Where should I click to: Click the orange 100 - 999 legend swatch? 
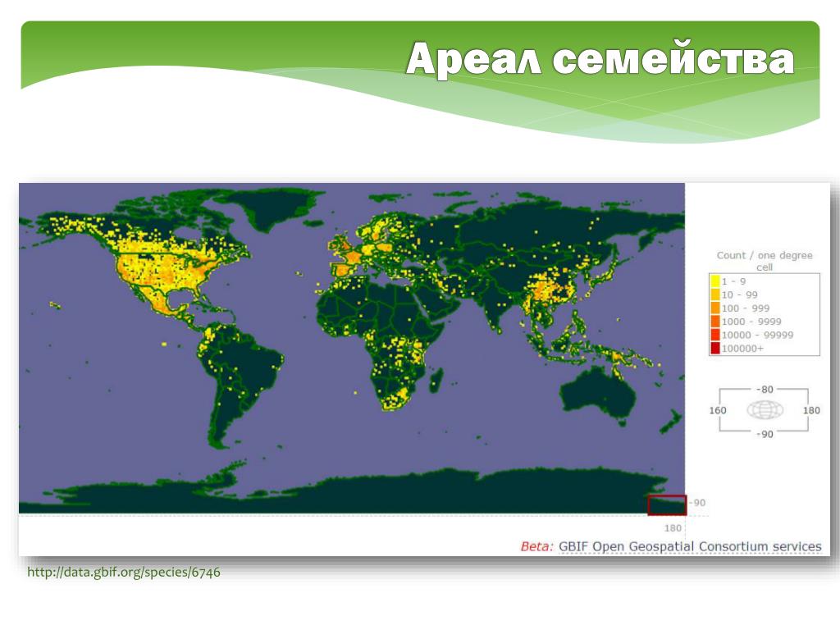[714, 308]
